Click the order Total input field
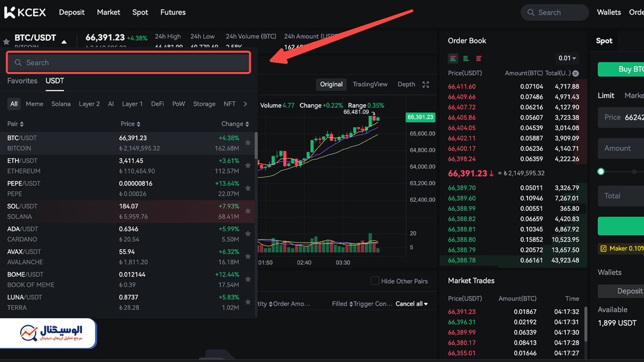The image size is (644, 362). click(x=621, y=196)
